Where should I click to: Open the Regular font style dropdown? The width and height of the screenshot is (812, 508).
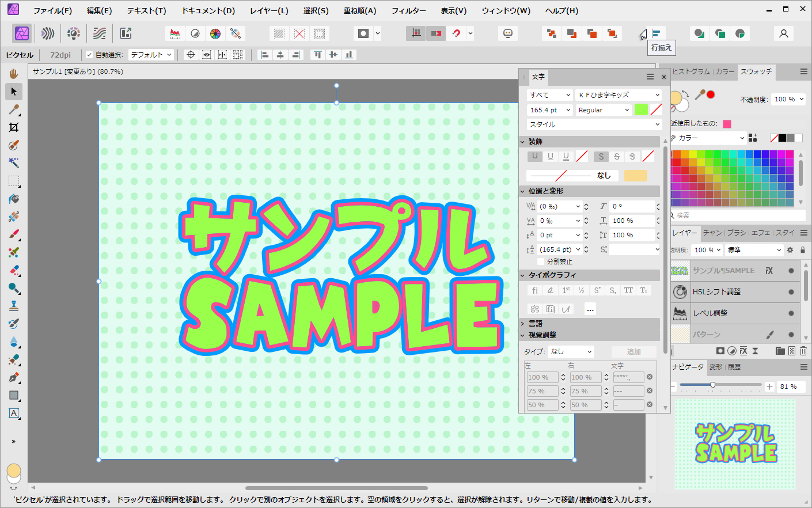[x=603, y=110]
